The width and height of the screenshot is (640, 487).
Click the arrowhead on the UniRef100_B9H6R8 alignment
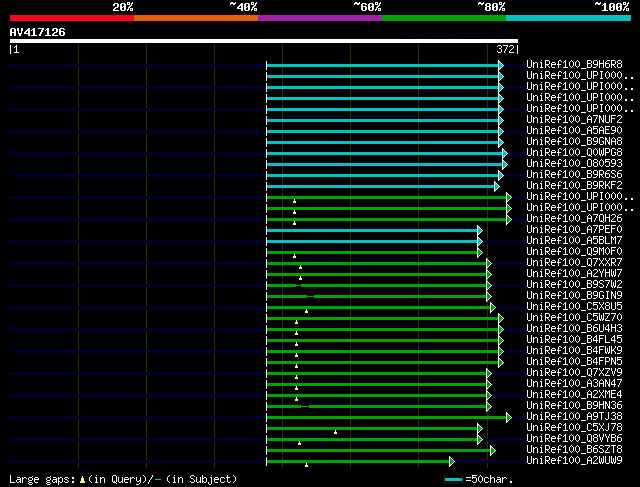(x=501, y=65)
